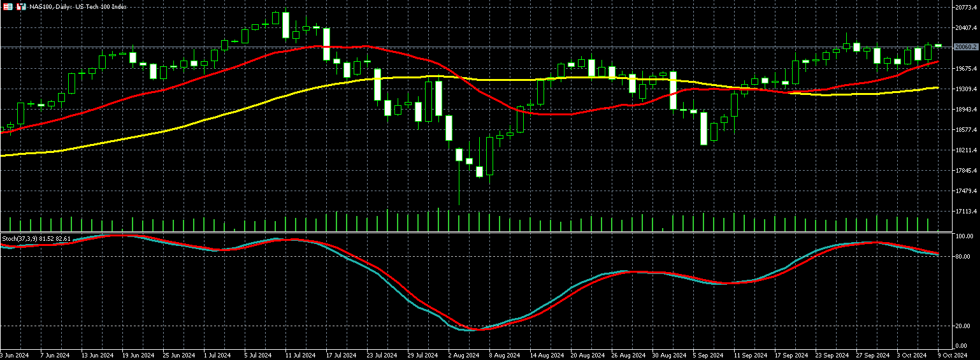Toggle the one-click trading panel icon
Viewport: 980px width, 360px height.
click(x=21, y=6)
